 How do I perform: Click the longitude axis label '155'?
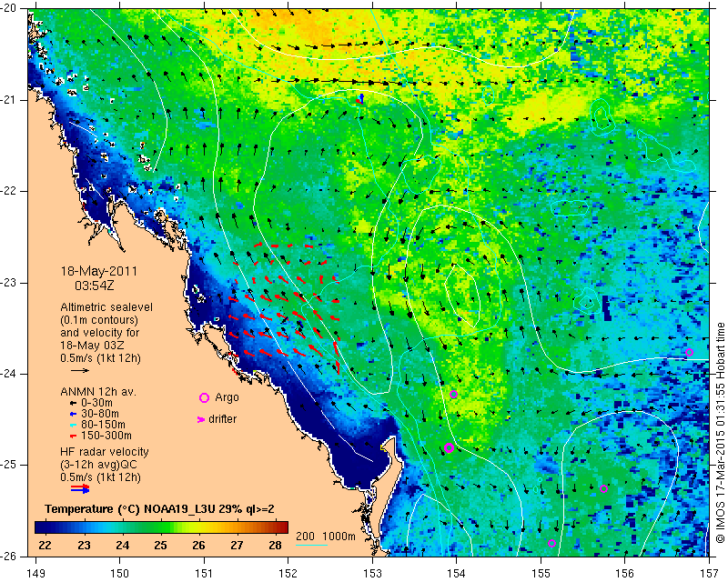coord(541,573)
